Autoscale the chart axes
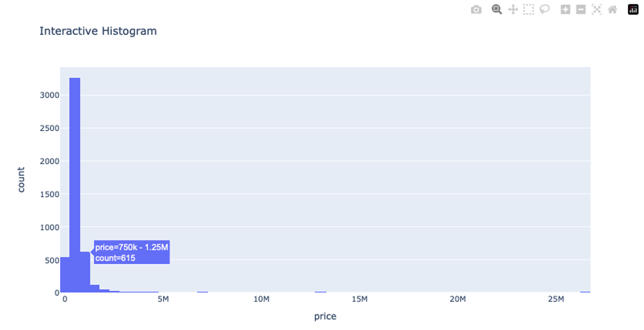Image resolution: width=644 pixels, height=330 pixels. pyautogui.click(x=597, y=10)
